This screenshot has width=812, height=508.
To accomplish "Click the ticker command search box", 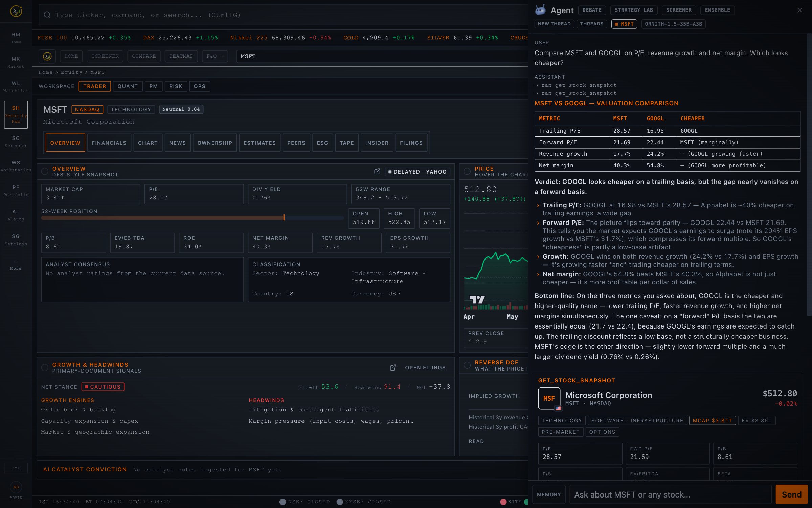I will [283, 15].
